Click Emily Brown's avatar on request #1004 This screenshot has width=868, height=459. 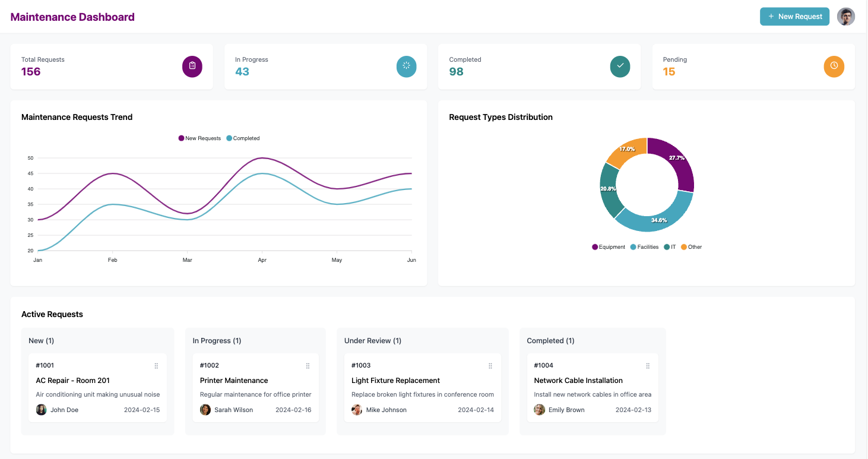pos(539,410)
